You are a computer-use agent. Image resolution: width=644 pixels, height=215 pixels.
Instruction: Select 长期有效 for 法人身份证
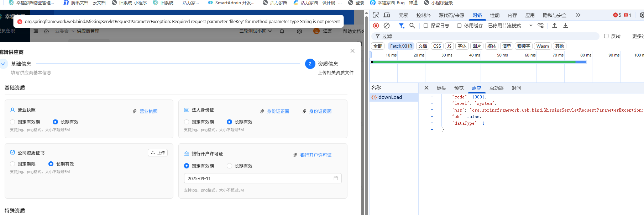click(x=229, y=122)
